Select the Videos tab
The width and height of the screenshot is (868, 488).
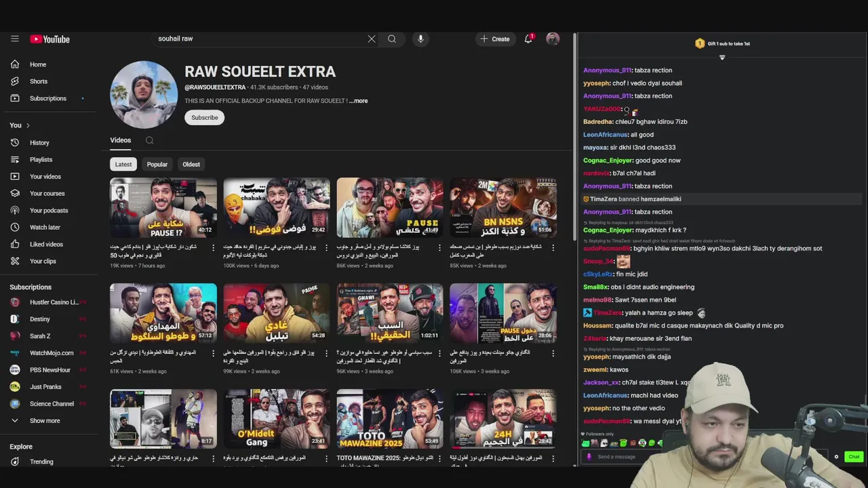tap(120, 140)
